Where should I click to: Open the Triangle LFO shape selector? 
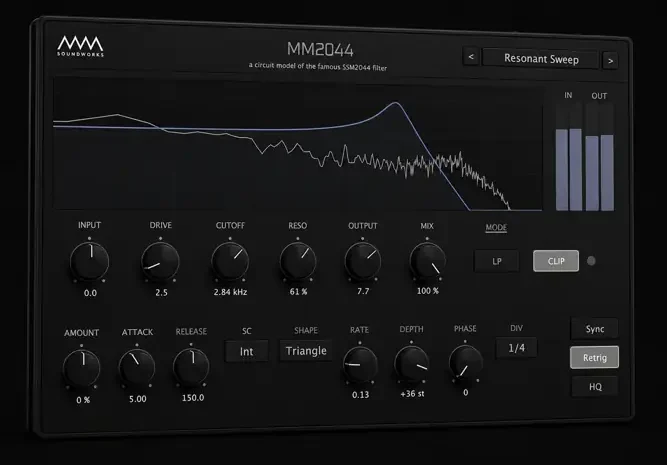(x=306, y=350)
